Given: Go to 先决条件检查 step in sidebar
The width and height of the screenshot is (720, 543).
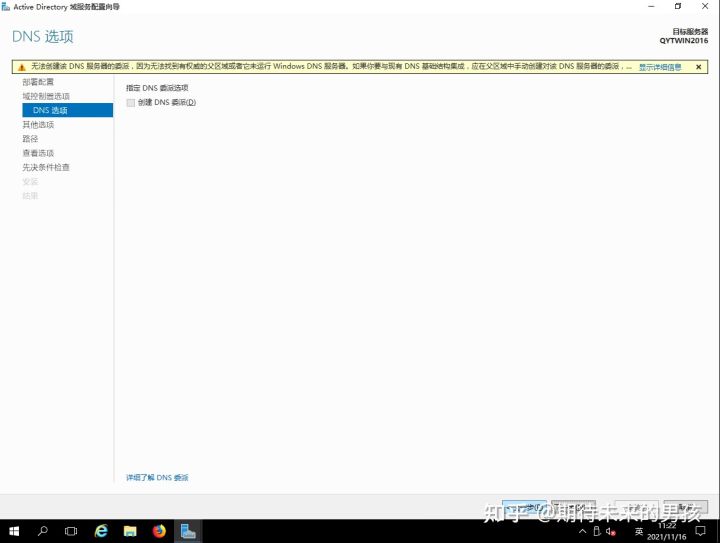Looking at the screenshot, I should click(x=46, y=167).
